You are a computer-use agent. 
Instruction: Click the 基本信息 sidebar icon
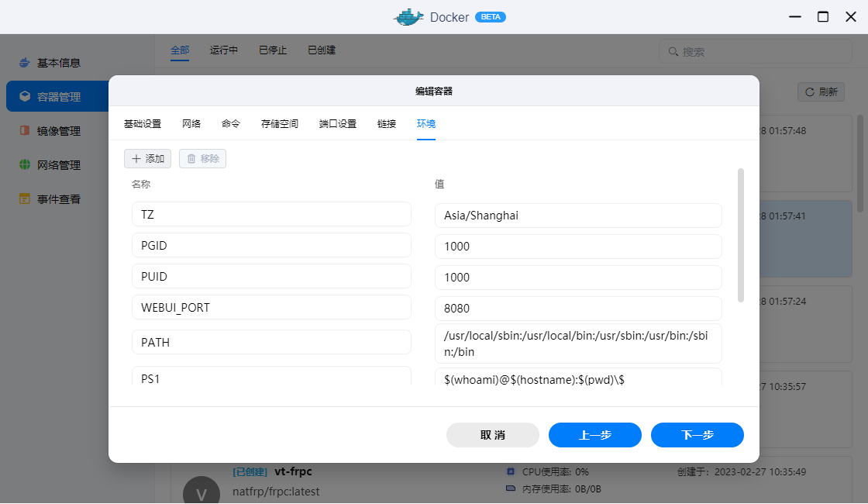[x=24, y=63]
